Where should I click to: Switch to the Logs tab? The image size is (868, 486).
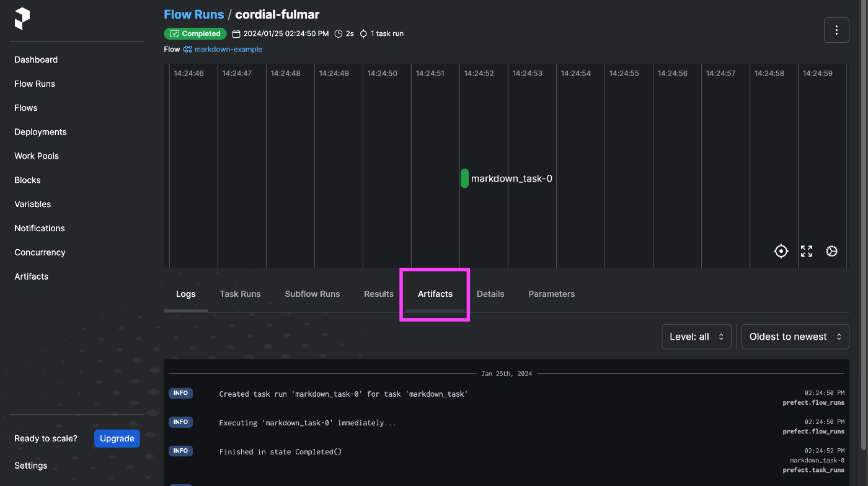[185, 294]
